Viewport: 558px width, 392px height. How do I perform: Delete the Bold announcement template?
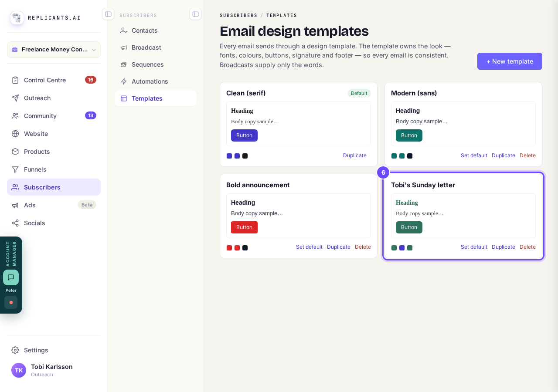pos(363,247)
